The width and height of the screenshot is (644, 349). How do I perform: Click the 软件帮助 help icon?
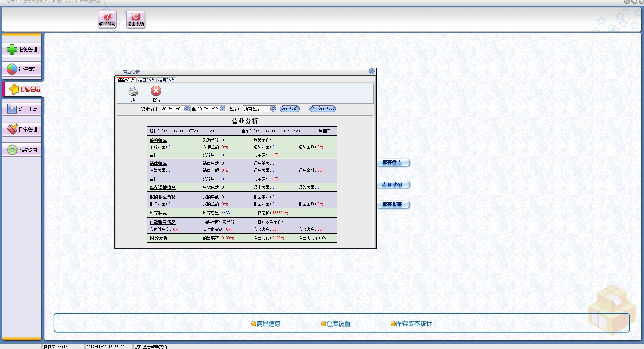coord(107,19)
